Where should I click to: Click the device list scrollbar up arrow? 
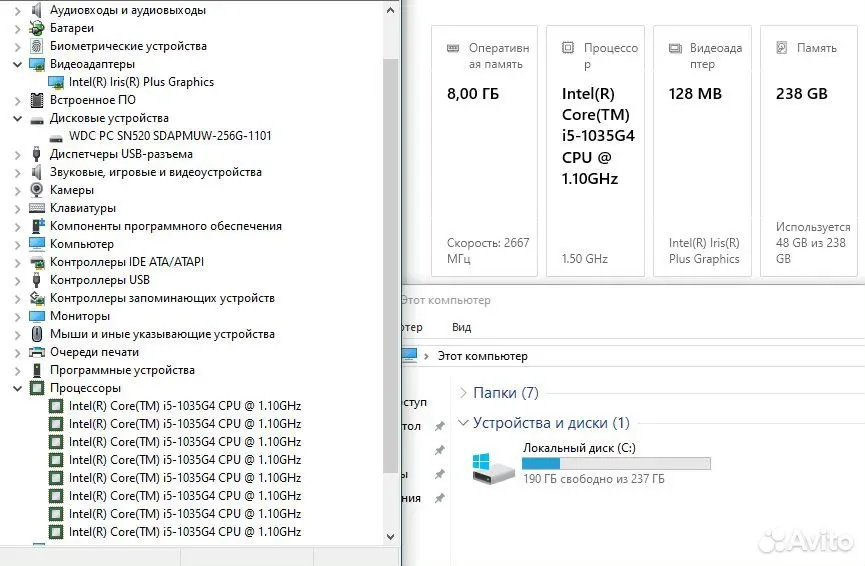tap(390, 10)
